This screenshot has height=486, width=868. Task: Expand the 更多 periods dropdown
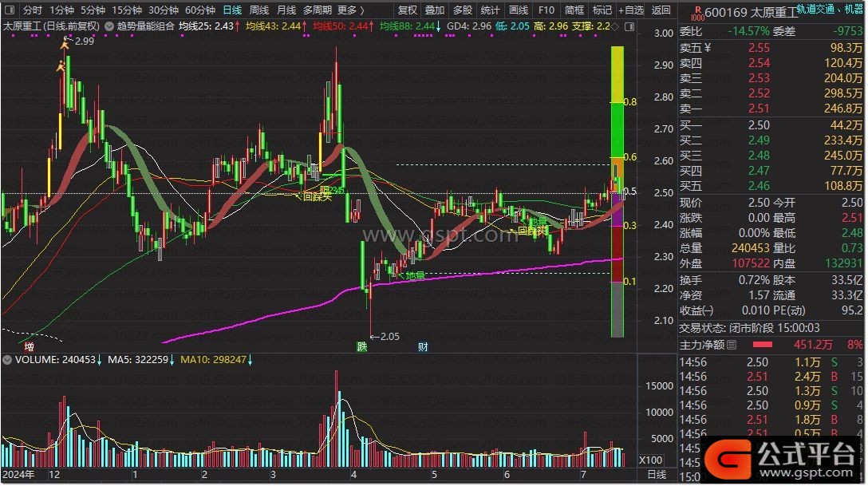tap(351, 10)
